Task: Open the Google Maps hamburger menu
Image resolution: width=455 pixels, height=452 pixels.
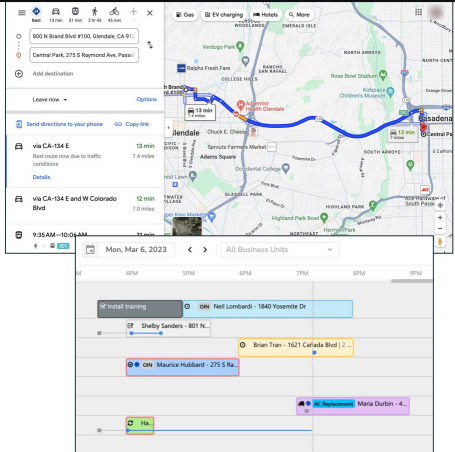Action: [22, 13]
